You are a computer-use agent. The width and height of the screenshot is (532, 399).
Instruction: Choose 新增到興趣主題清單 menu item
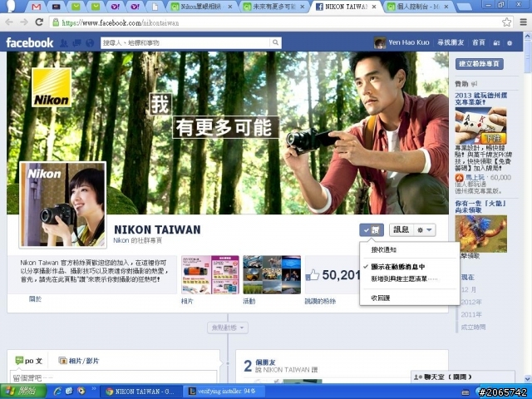tap(405, 279)
